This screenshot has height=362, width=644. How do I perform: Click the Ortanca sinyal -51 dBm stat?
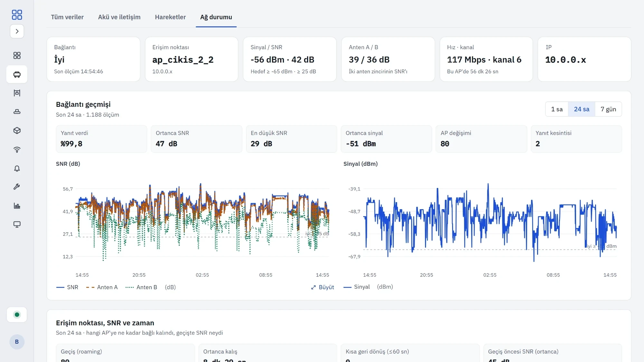(386, 139)
